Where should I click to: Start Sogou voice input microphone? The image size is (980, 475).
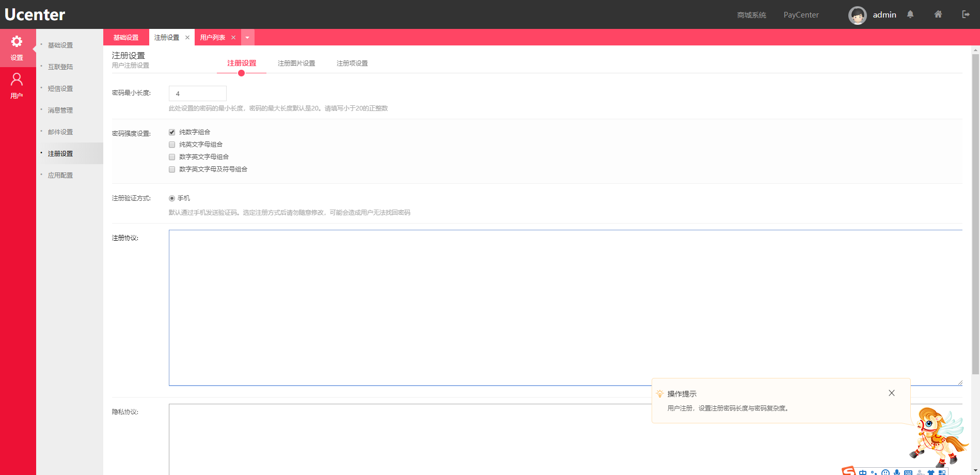897,472
